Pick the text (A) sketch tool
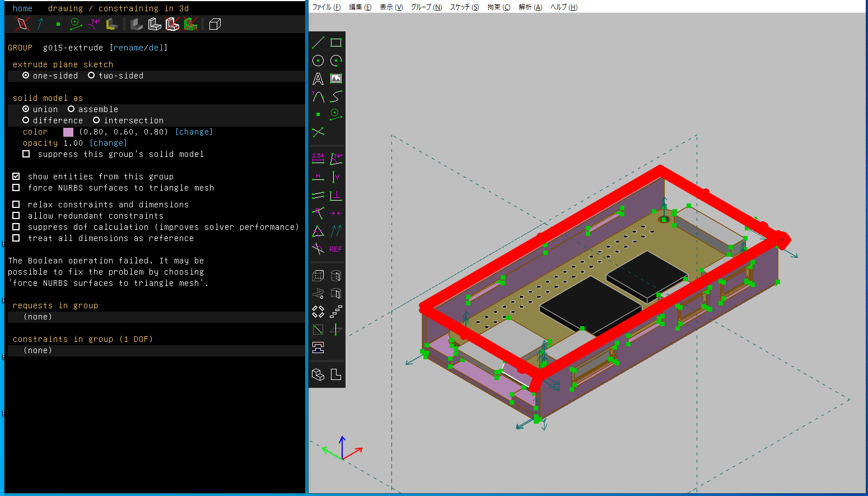 coord(318,79)
